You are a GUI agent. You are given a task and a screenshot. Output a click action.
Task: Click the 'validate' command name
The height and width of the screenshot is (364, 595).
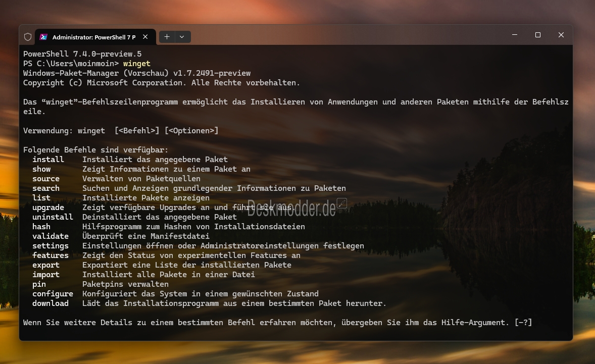[51, 236]
